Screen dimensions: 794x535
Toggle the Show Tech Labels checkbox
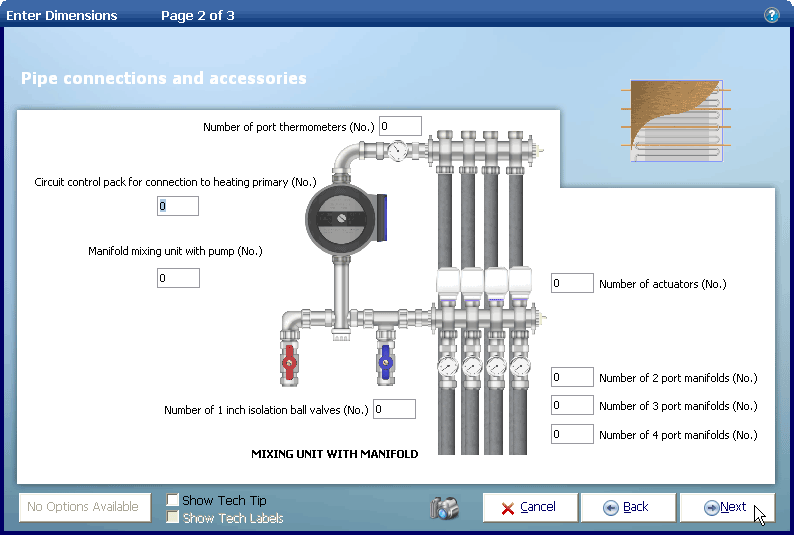(173, 518)
